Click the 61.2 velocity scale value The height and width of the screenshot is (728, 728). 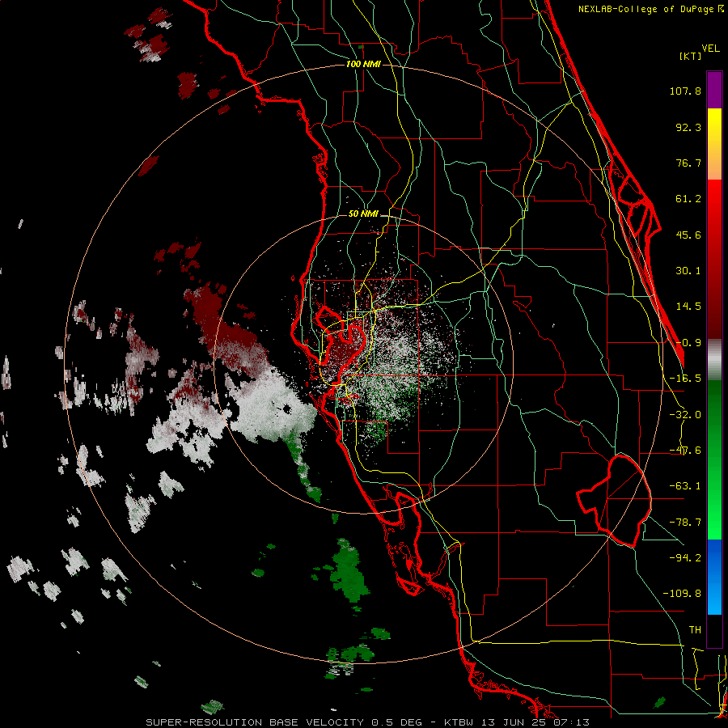[688, 199]
